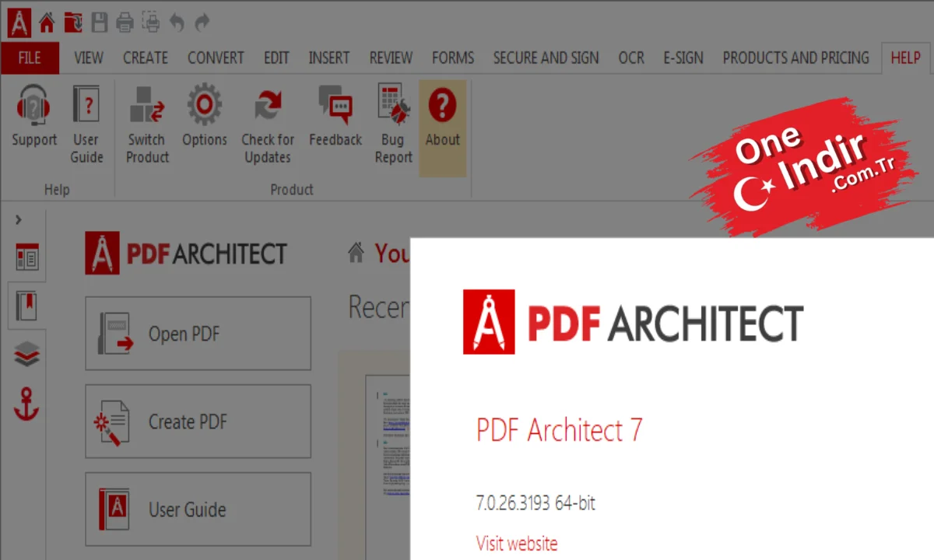This screenshot has height=560, width=934.
Task: Switch to the INSERT ribbon tab
Action: tap(329, 58)
